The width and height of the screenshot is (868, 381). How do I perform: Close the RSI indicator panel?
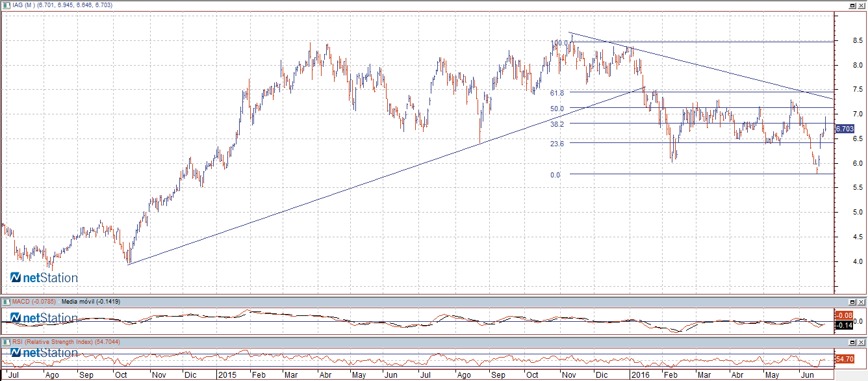[861, 342]
